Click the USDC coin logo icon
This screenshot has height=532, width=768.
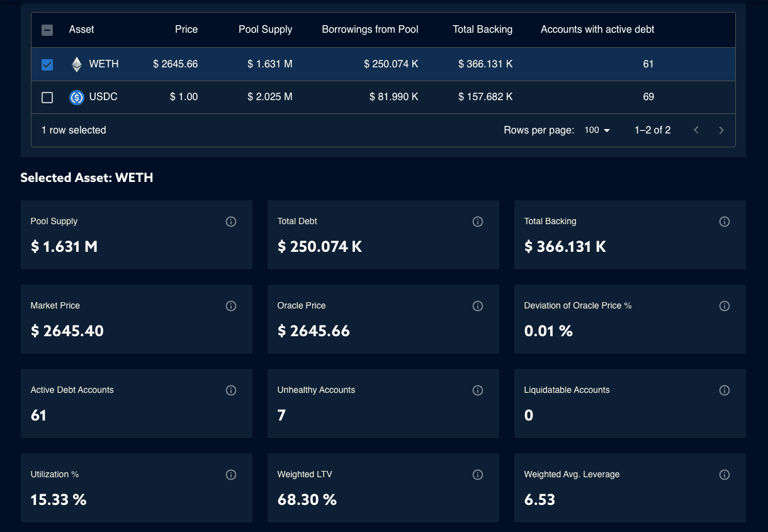tap(77, 97)
